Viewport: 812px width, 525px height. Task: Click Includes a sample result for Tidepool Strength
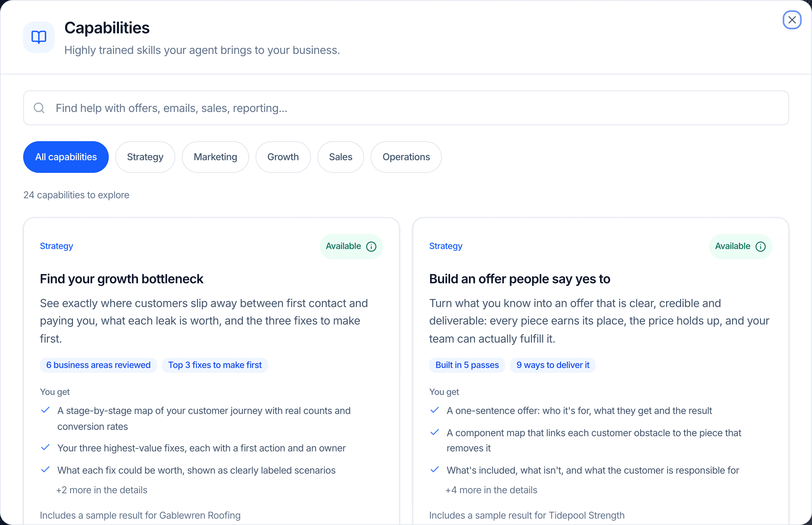(527, 515)
